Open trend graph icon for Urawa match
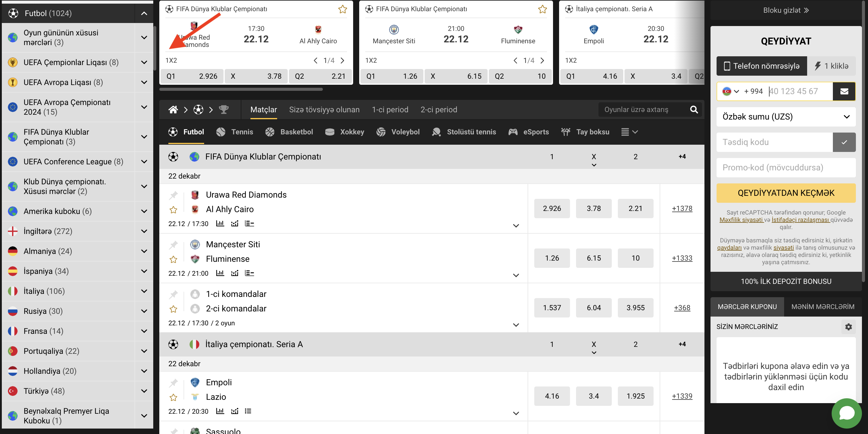The height and width of the screenshot is (434, 868). click(x=235, y=223)
